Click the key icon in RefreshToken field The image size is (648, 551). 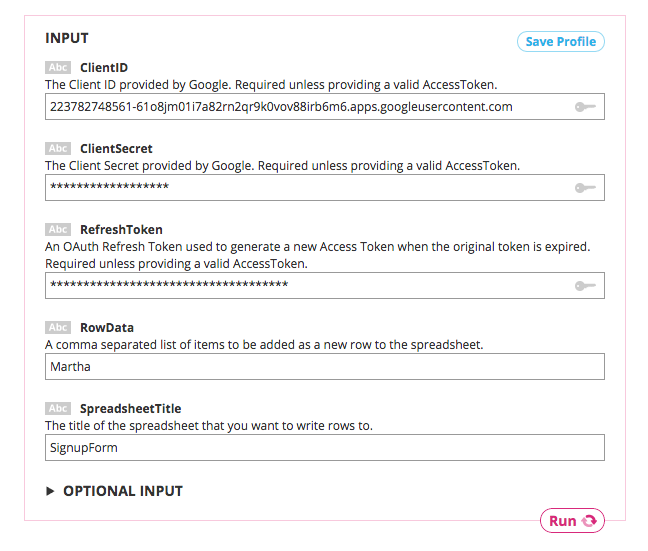(585, 286)
